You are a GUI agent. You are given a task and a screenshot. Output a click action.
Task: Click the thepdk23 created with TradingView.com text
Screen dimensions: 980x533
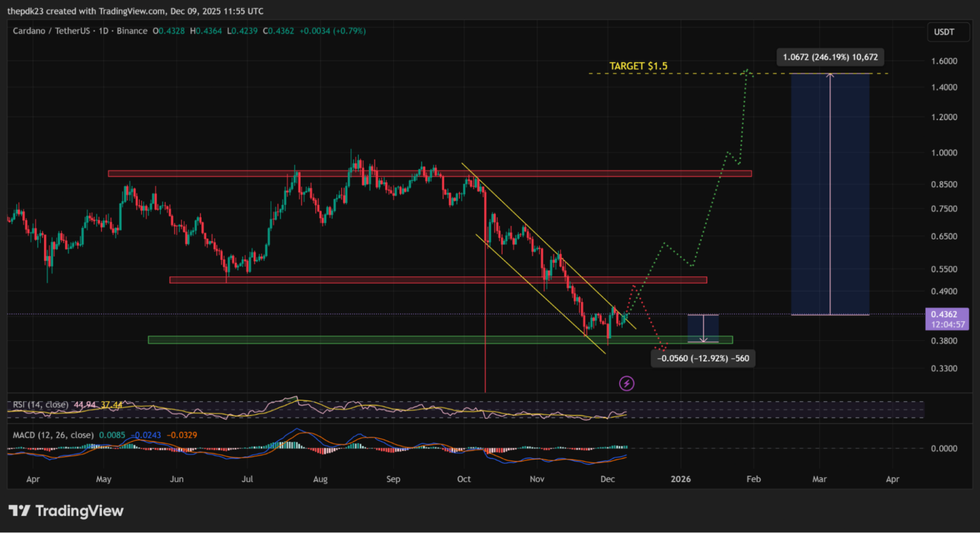(x=135, y=11)
